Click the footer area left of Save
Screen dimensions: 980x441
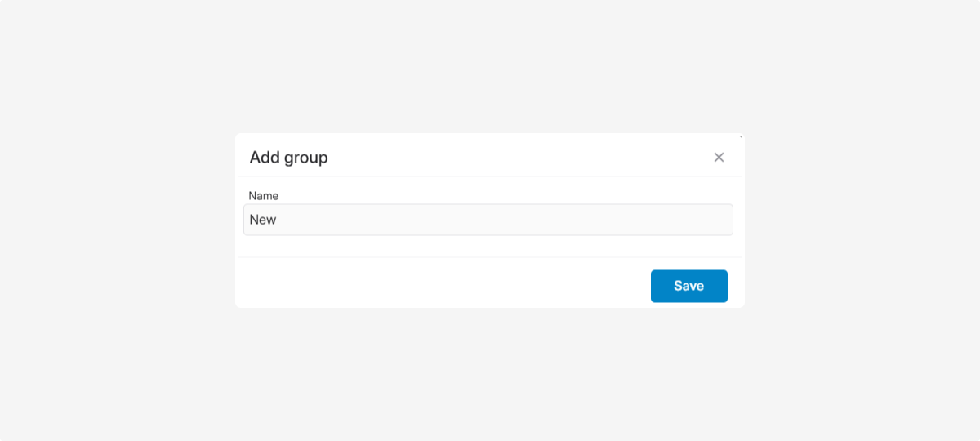pos(441,284)
